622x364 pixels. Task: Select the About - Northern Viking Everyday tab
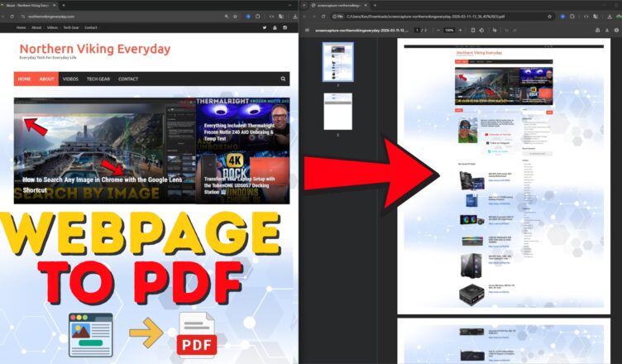[x=29, y=5]
